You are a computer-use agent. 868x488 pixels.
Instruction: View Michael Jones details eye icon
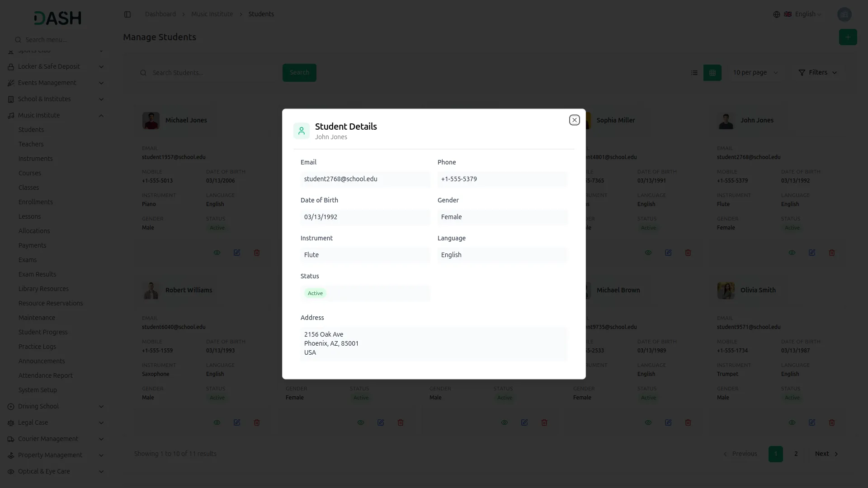tap(217, 253)
